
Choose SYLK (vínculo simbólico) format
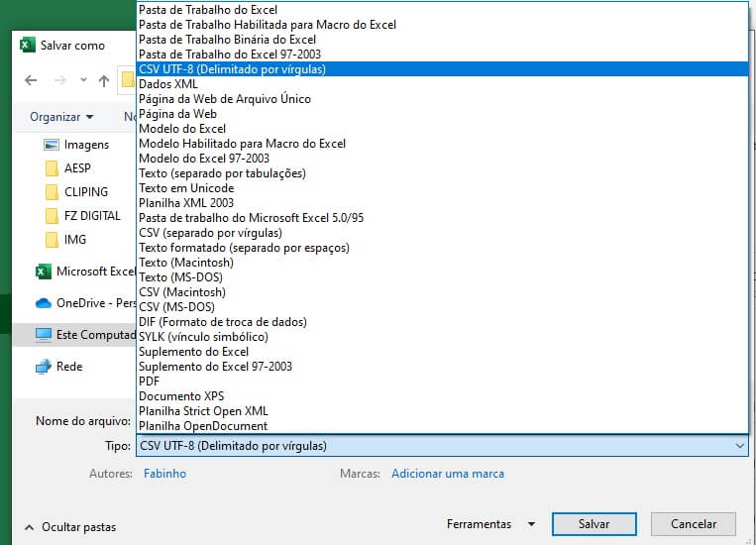pos(442,337)
